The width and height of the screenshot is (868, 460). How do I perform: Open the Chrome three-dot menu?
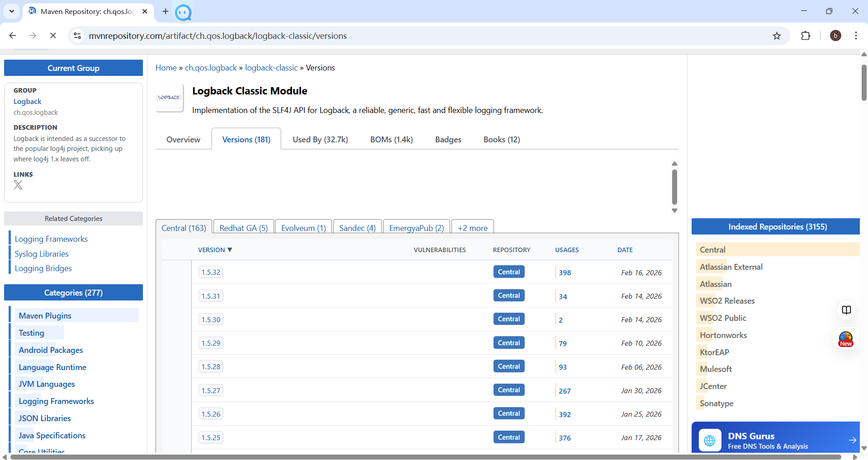coord(856,36)
